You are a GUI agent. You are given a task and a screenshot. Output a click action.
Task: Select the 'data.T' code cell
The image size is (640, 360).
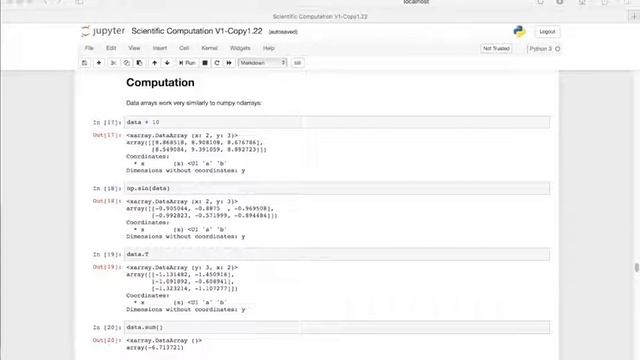[337, 254]
